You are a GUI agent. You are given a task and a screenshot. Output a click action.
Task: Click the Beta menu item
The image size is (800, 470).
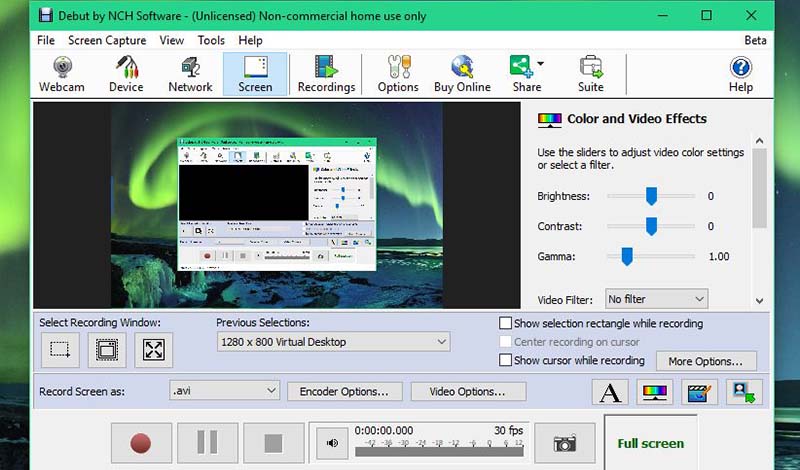(755, 40)
